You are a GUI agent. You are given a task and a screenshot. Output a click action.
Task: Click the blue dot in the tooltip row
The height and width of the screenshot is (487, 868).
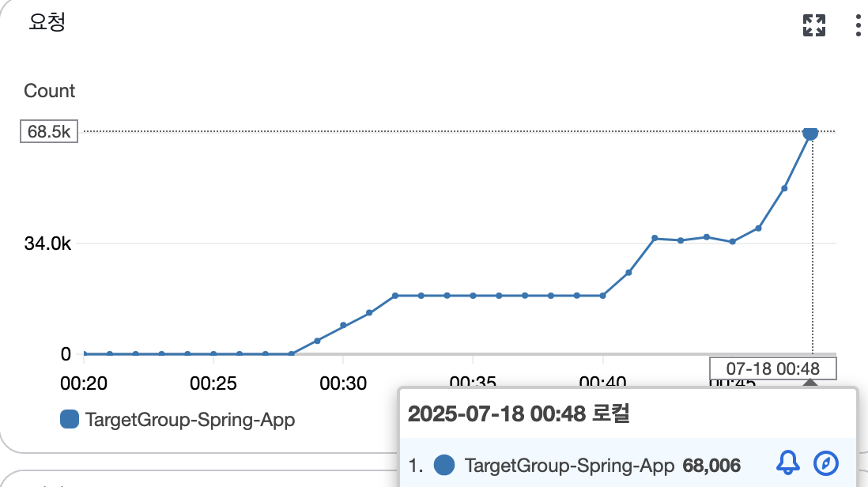tap(444, 465)
